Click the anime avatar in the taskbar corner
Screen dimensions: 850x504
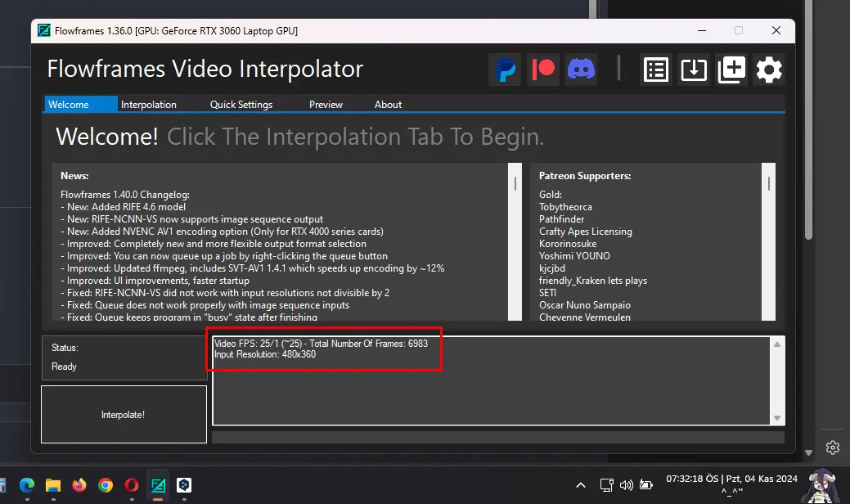click(822, 485)
